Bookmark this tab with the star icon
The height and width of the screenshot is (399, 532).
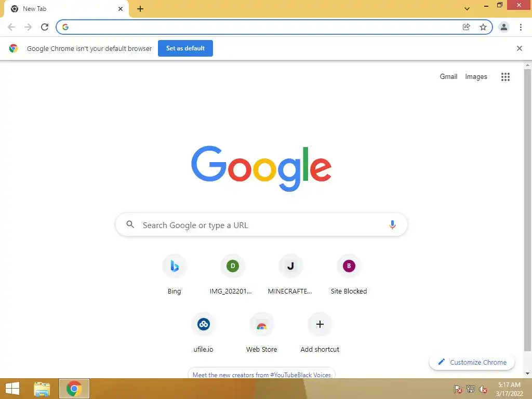click(483, 27)
